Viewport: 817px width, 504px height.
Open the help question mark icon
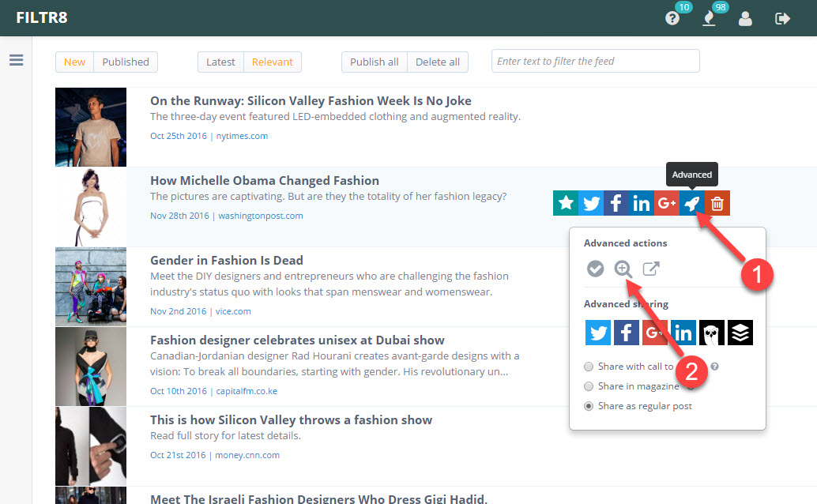tap(672, 19)
